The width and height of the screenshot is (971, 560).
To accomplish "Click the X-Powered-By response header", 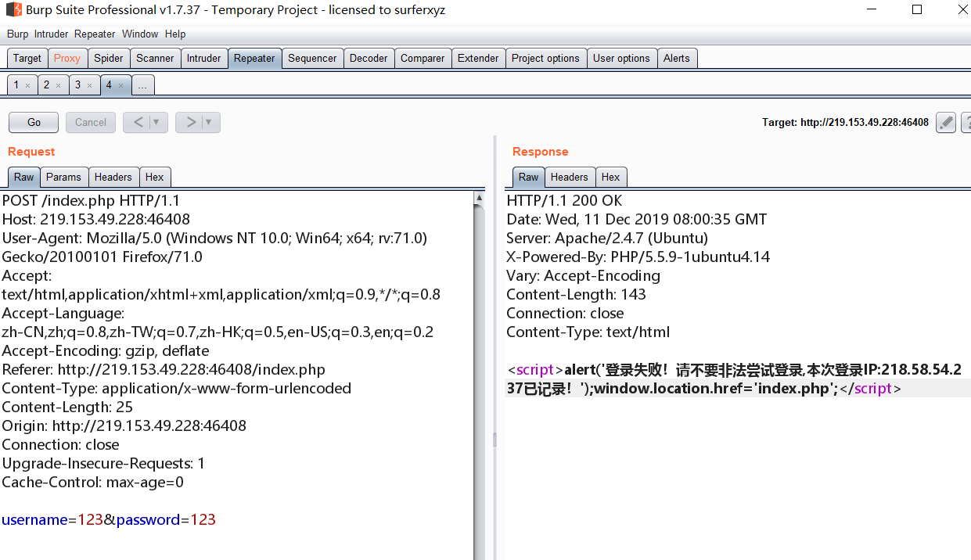I will coord(638,257).
